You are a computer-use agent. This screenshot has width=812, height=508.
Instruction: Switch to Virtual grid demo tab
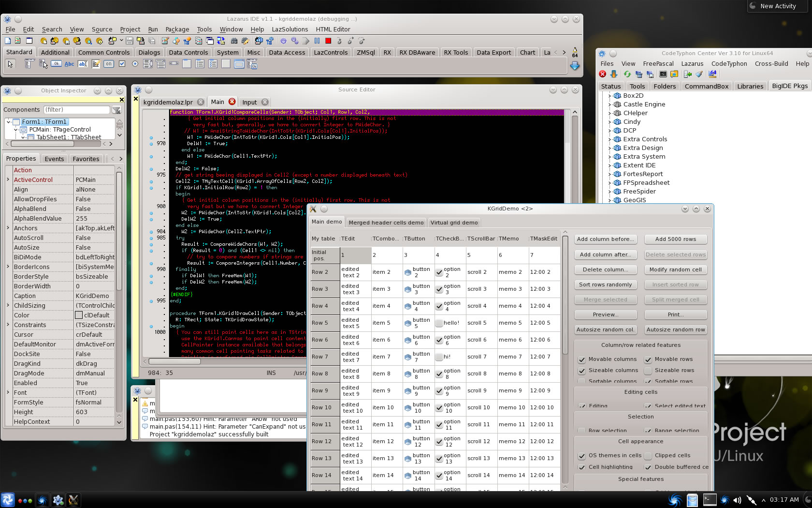454,223
